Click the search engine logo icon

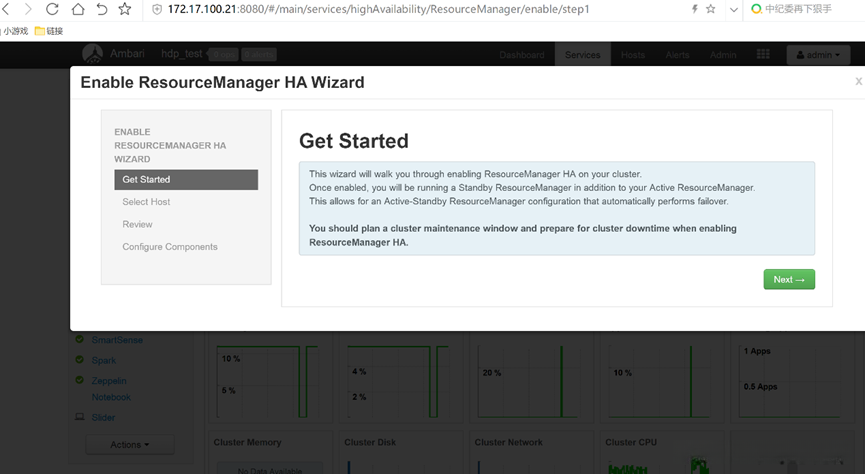tap(756, 9)
